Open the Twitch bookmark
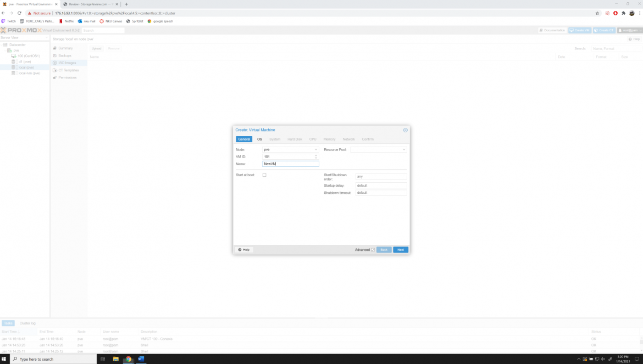 pyautogui.click(x=9, y=21)
